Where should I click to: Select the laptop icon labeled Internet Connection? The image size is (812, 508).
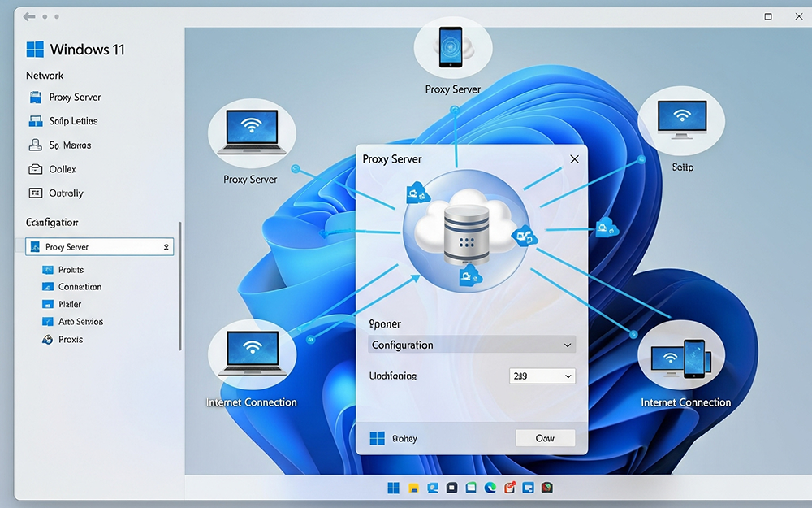253,354
